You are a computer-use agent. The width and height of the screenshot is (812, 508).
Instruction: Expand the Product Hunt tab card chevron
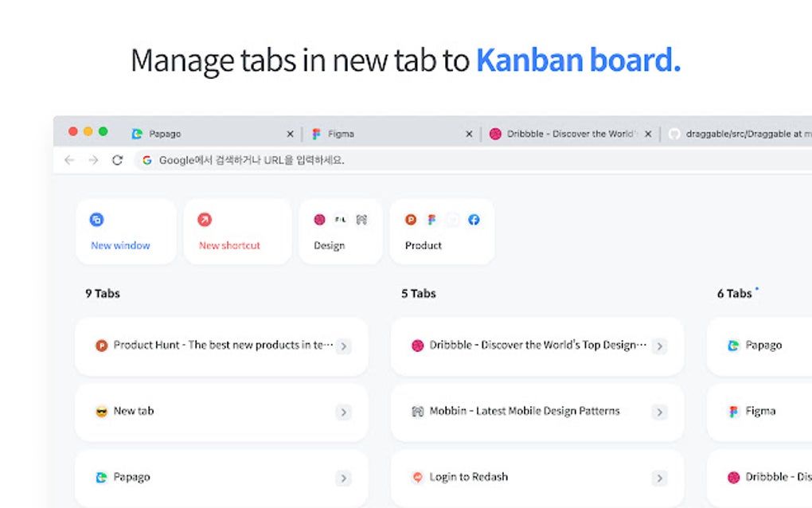coord(344,346)
